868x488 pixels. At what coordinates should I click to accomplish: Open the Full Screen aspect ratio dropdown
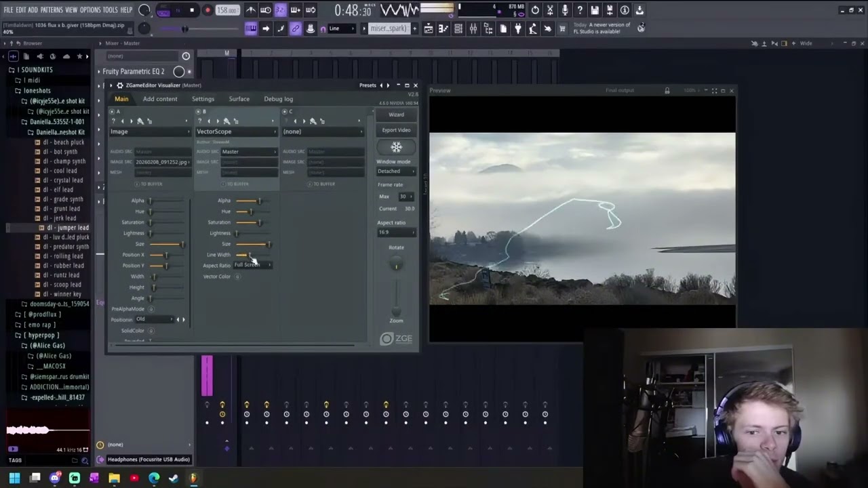(252, 265)
